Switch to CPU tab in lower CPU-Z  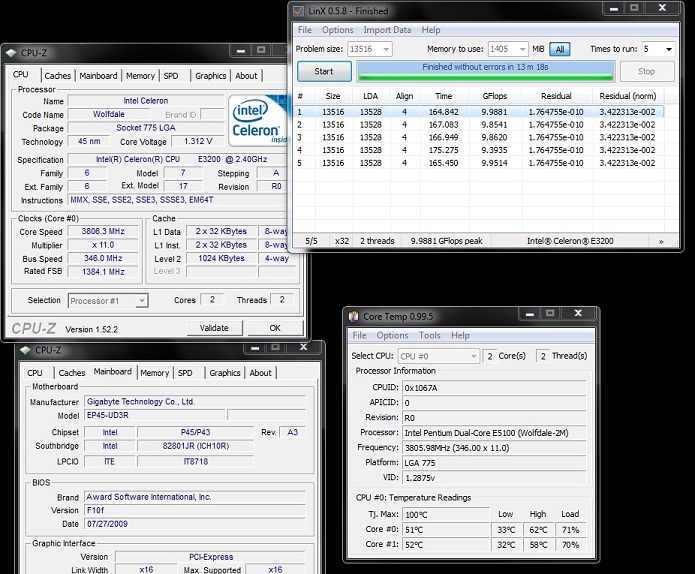point(35,373)
